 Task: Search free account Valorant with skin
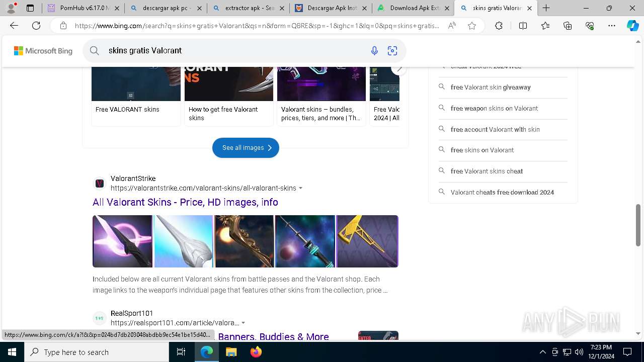tap(495, 130)
